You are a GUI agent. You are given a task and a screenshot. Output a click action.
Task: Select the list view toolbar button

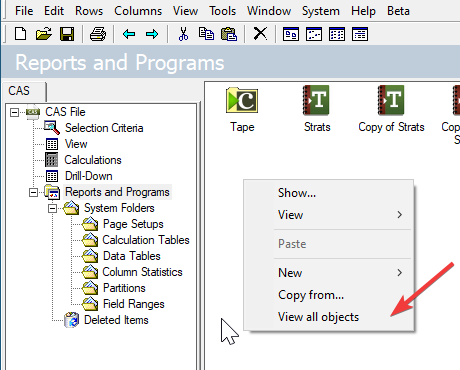click(337, 34)
